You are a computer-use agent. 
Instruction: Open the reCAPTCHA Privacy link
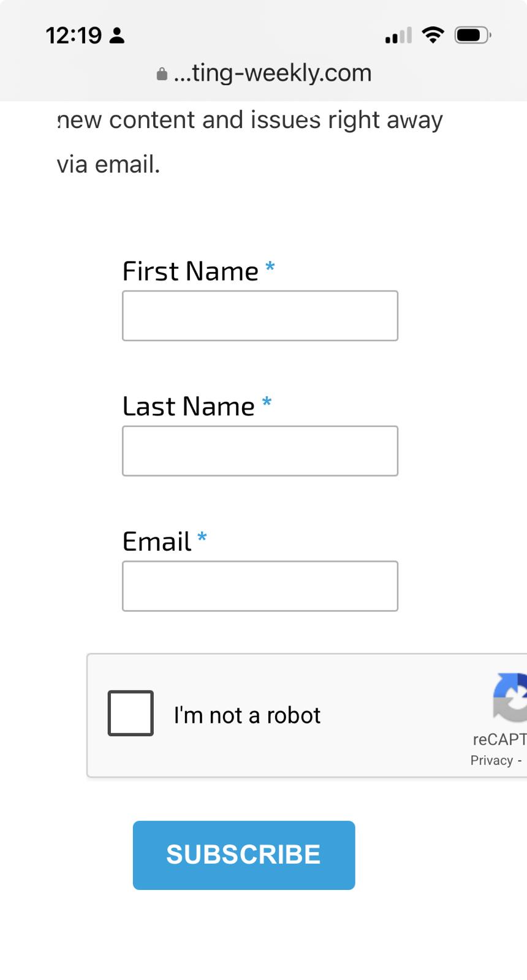pos(491,760)
